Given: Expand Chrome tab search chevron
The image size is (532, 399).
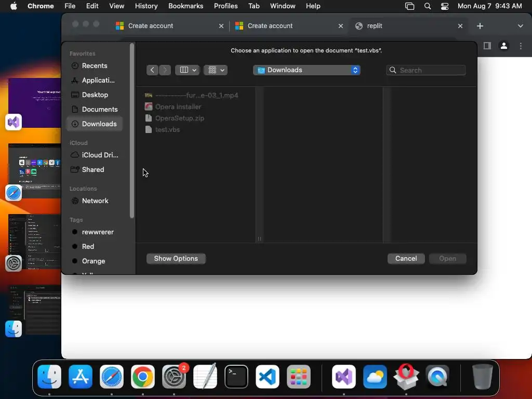Looking at the screenshot, I should pos(520,26).
